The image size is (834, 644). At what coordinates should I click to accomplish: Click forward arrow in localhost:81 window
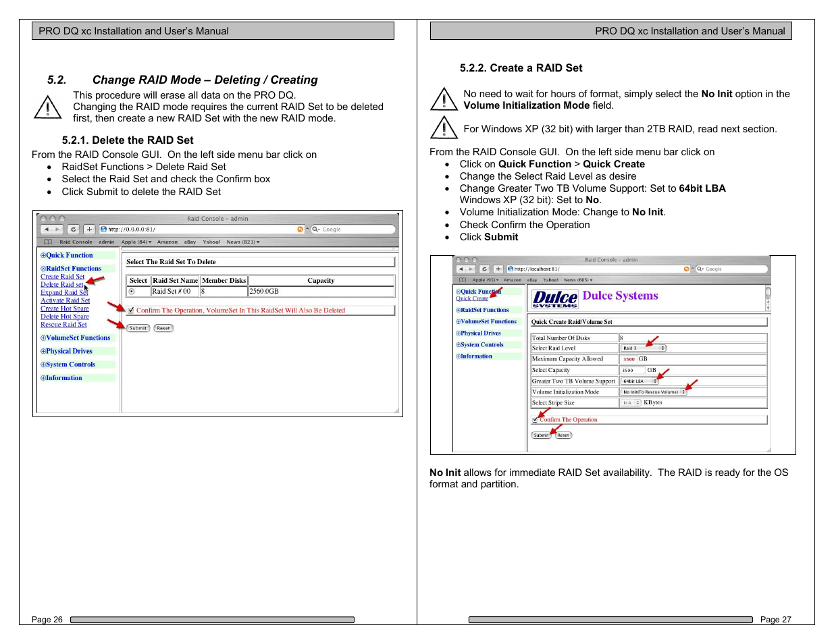click(471, 269)
